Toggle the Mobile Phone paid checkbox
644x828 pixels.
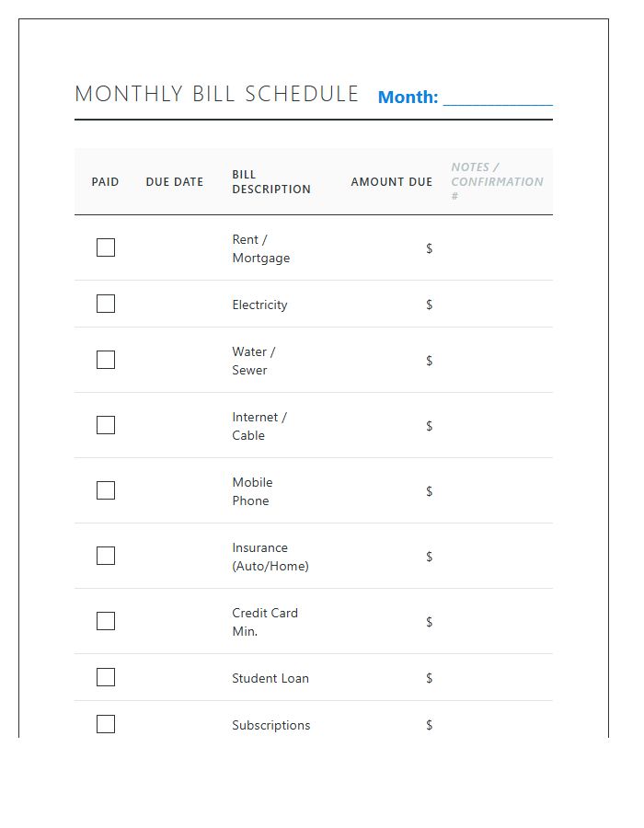pyautogui.click(x=106, y=490)
